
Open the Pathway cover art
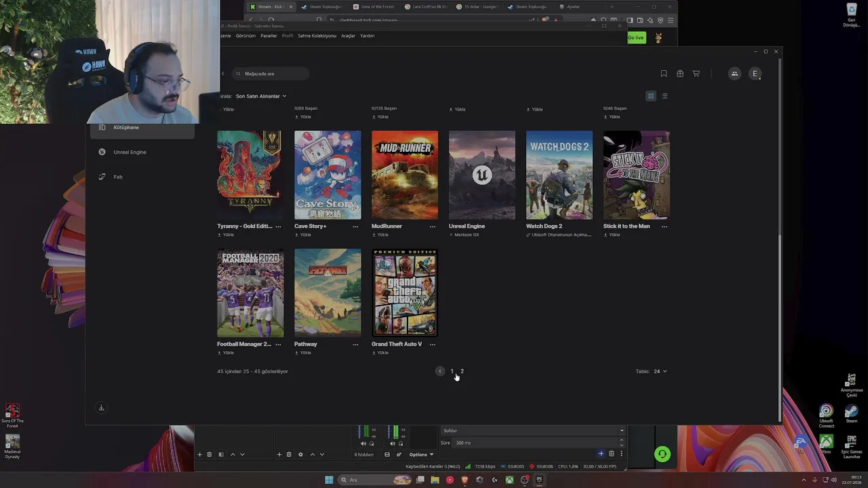tap(328, 293)
